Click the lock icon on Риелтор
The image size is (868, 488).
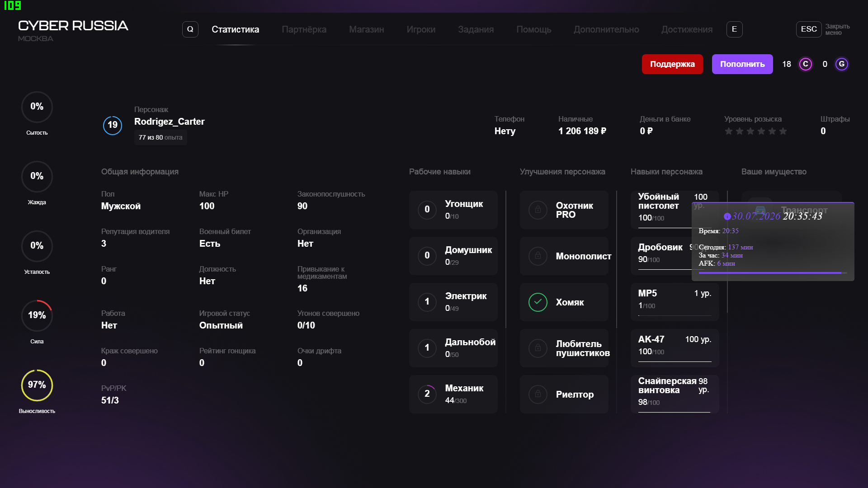click(538, 394)
